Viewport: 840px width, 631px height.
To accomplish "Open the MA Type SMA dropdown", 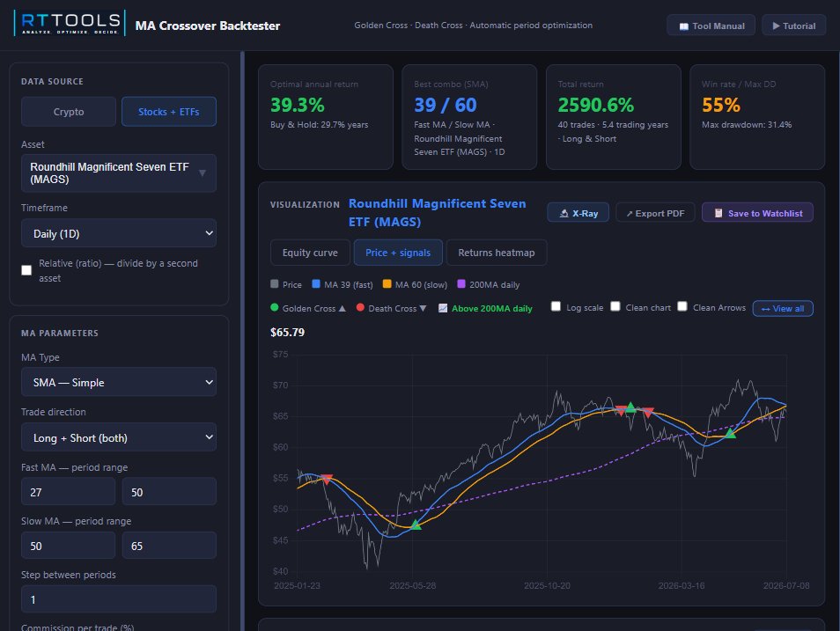I will coord(118,383).
